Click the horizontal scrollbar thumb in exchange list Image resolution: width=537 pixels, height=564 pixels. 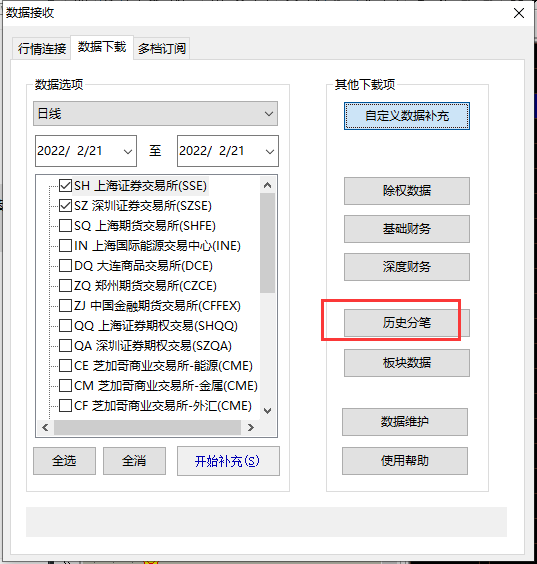(x=147, y=427)
